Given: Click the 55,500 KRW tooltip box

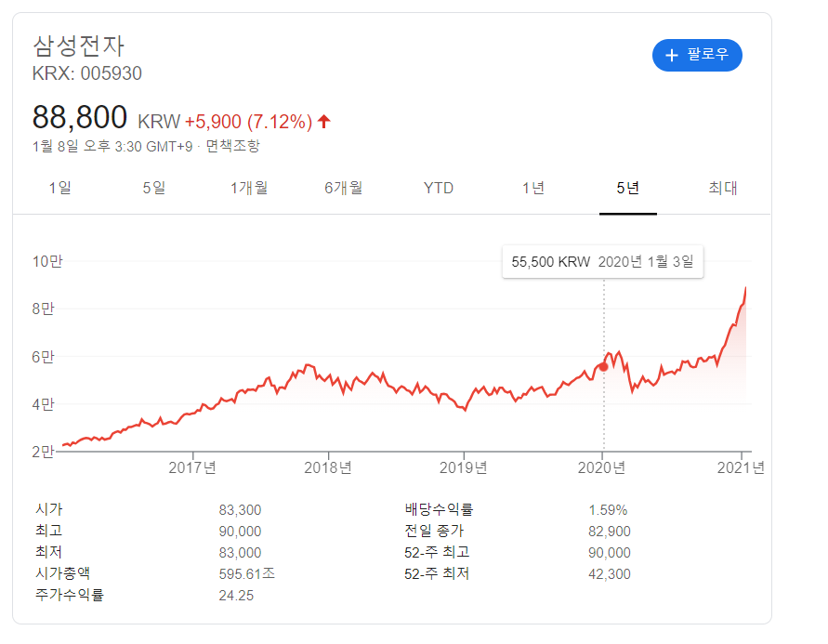Looking at the screenshot, I should point(602,261).
